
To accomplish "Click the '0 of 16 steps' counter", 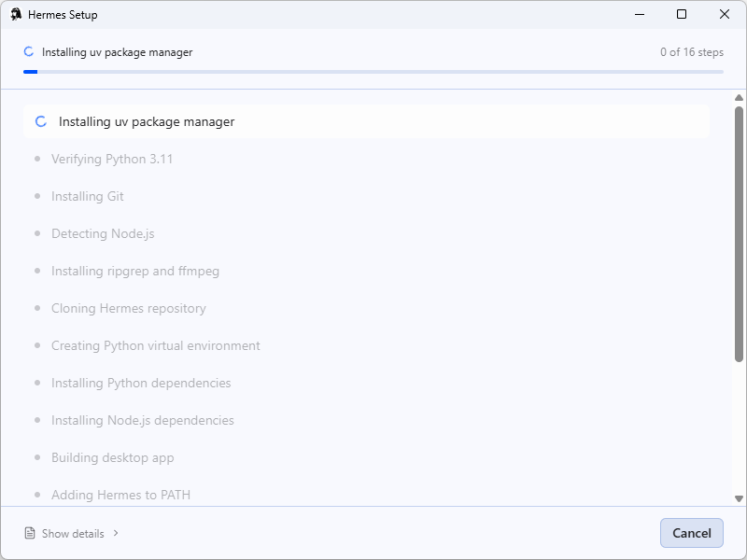I will pyautogui.click(x=692, y=52).
